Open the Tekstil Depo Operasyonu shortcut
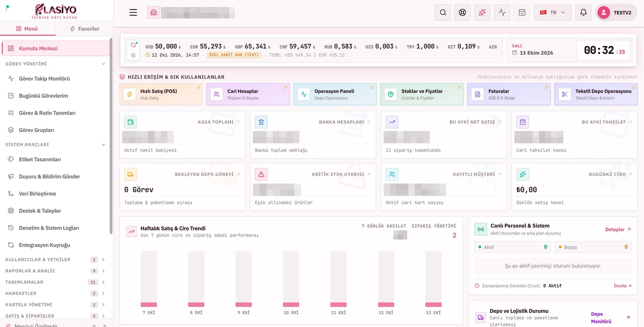 596,95
